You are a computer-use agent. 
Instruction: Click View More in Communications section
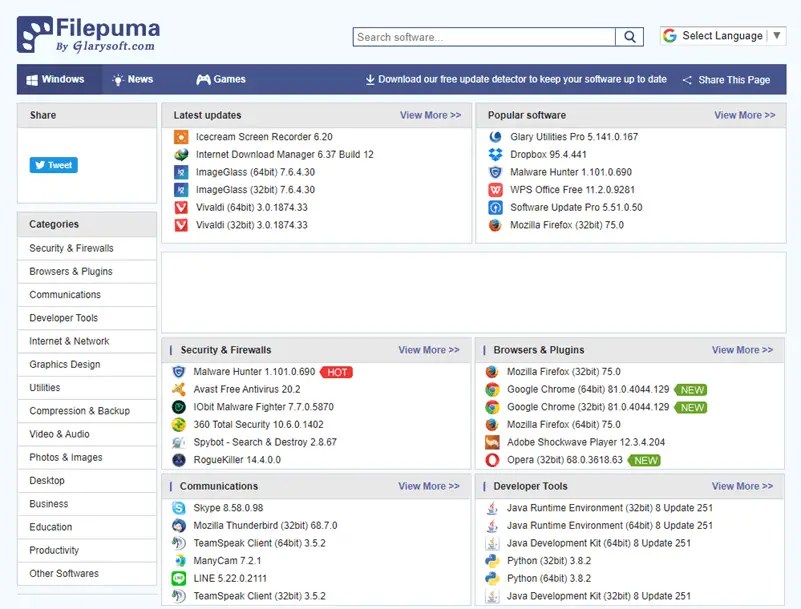tap(429, 486)
